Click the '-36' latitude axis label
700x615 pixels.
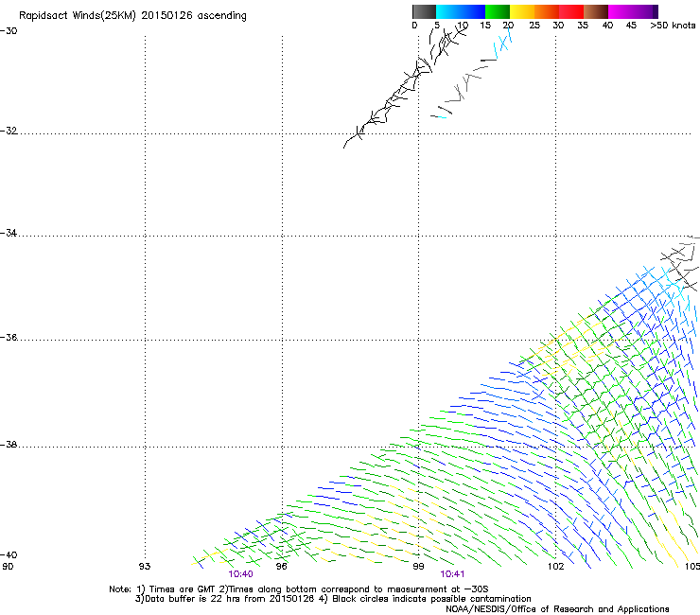[9, 337]
